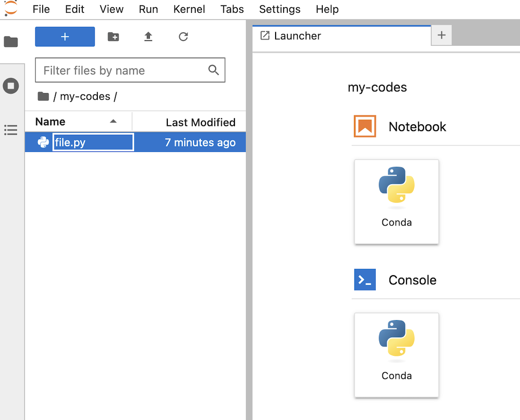This screenshot has width=520, height=420.
Task: Go to root folder via breadcrumb icon
Action: (43, 96)
